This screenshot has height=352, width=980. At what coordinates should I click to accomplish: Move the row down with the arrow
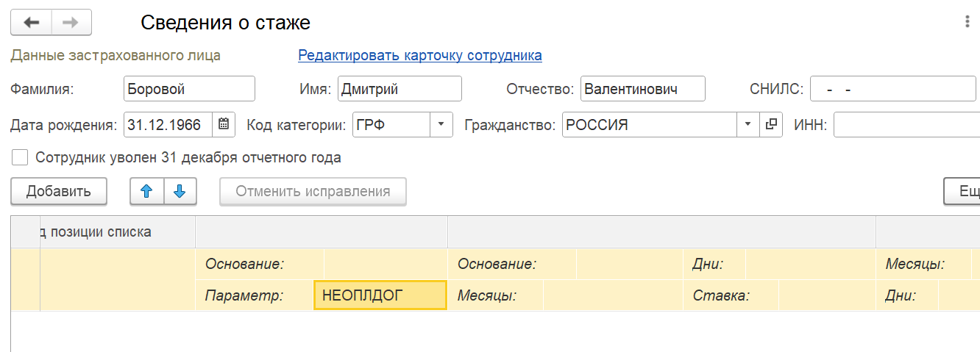coord(180,192)
